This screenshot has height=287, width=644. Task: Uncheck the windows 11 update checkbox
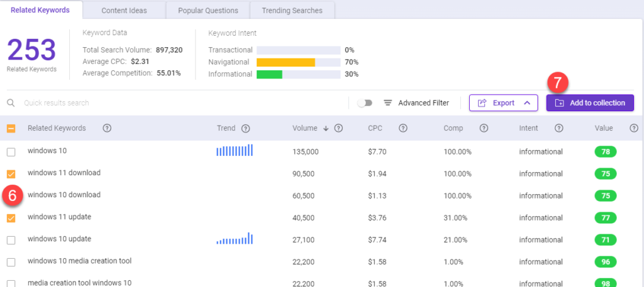point(11,218)
